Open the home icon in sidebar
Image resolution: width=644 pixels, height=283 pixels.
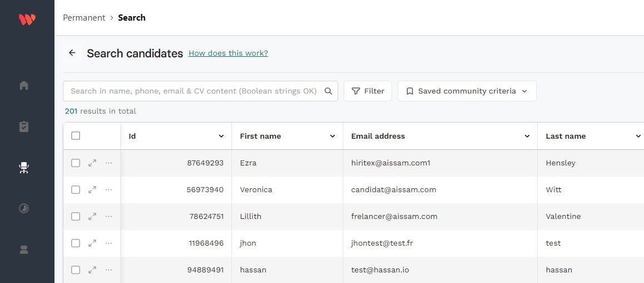[24, 85]
